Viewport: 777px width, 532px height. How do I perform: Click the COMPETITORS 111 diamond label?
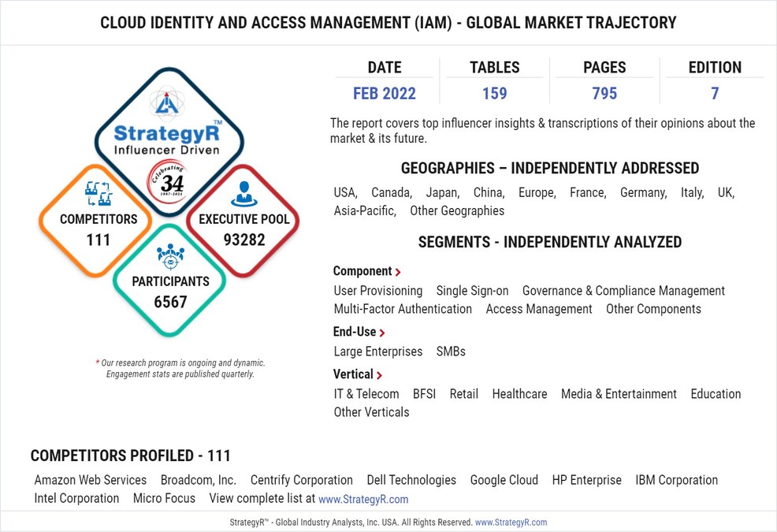(99, 229)
